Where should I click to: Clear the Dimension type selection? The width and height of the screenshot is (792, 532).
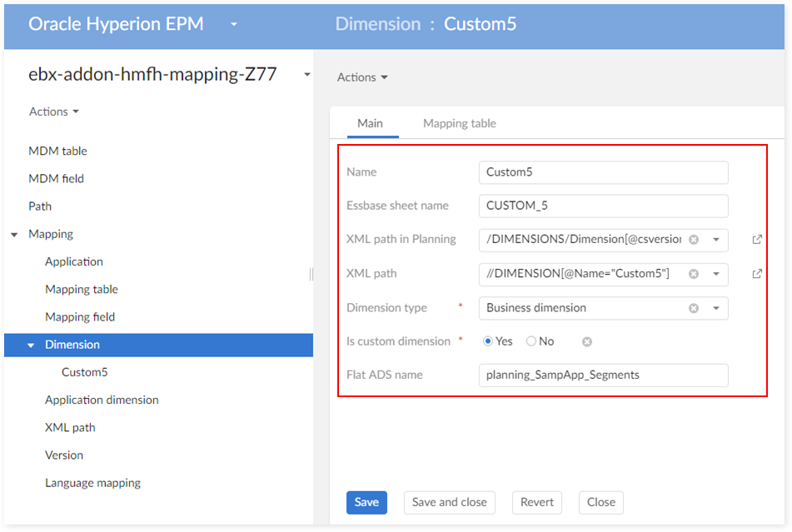tap(693, 308)
